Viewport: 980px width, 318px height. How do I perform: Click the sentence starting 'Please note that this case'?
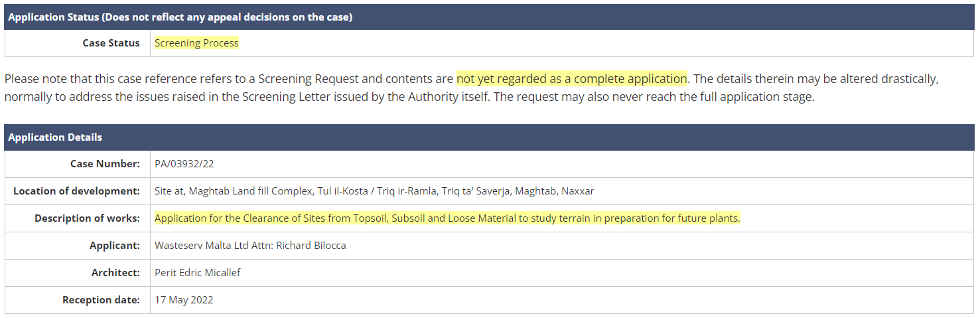(230, 79)
